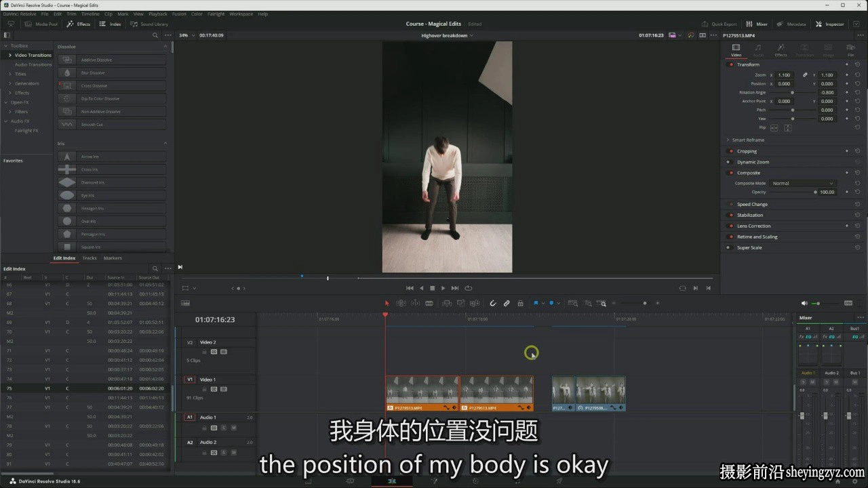868x488 pixels.
Task: Open the Audio tab in Inspector
Action: point(758,50)
